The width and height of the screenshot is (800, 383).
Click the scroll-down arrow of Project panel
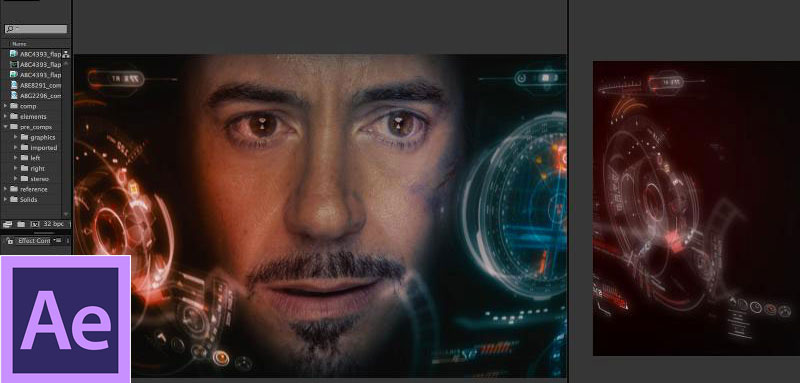click(x=66, y=214)
